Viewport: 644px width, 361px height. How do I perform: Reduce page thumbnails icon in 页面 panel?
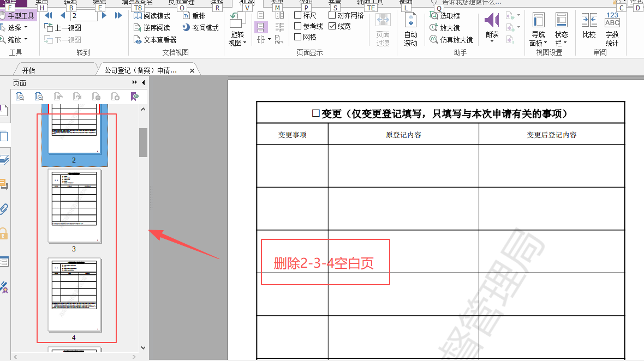point(39,97)
